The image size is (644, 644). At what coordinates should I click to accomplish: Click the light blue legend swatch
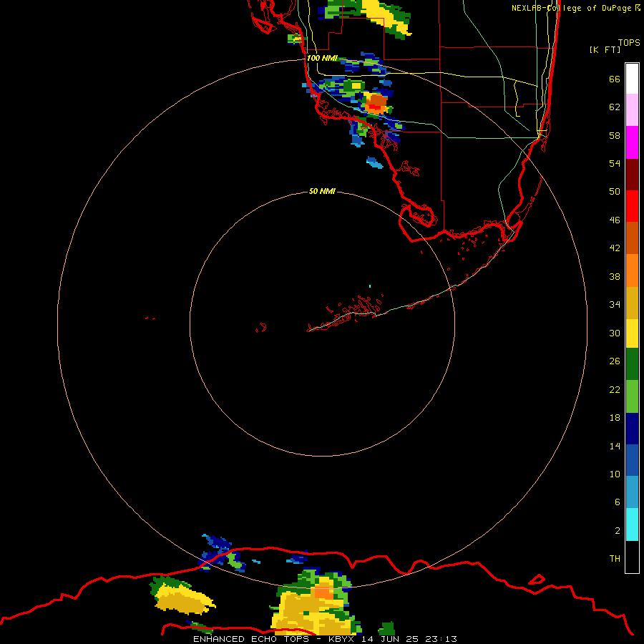coord(632,492)
